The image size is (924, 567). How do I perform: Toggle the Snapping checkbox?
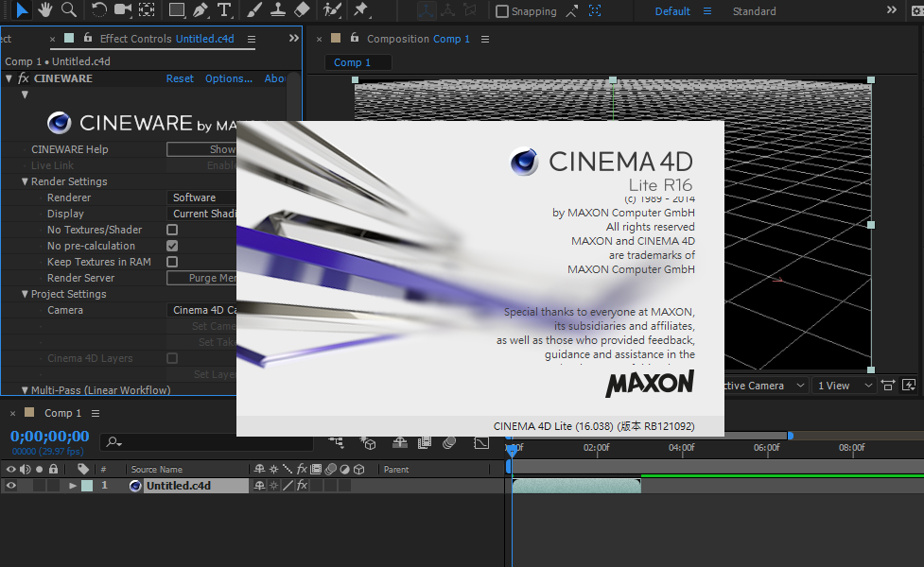[x=502, y=11]
